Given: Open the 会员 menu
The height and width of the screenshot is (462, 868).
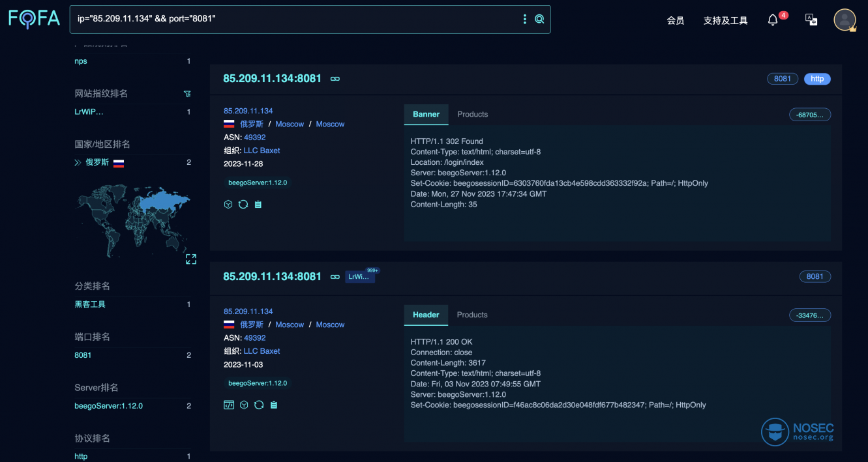Looking at the screenshot, I should click(x=676, y=20).
